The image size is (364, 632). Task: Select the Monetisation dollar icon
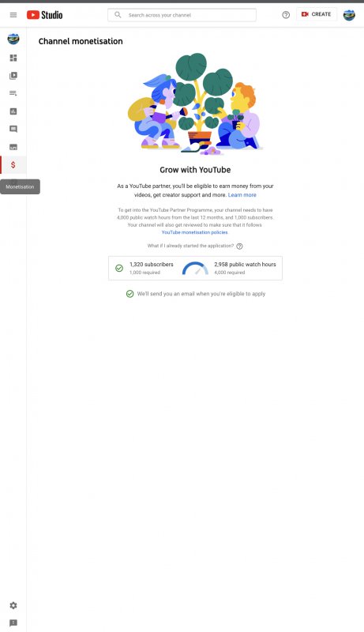point(13,165)
